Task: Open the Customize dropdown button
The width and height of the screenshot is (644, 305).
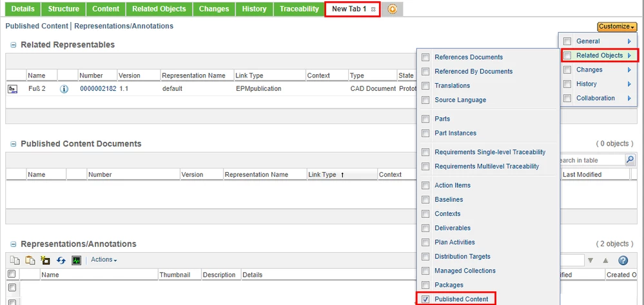Action: pyautogui.click(x=617, y=26)
